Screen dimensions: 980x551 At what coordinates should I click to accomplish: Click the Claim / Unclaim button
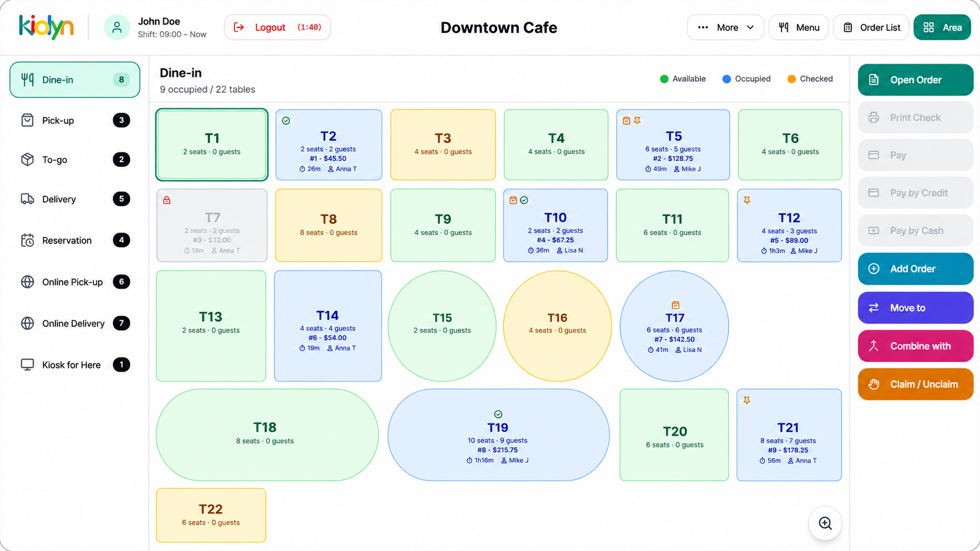click(915, 384)
